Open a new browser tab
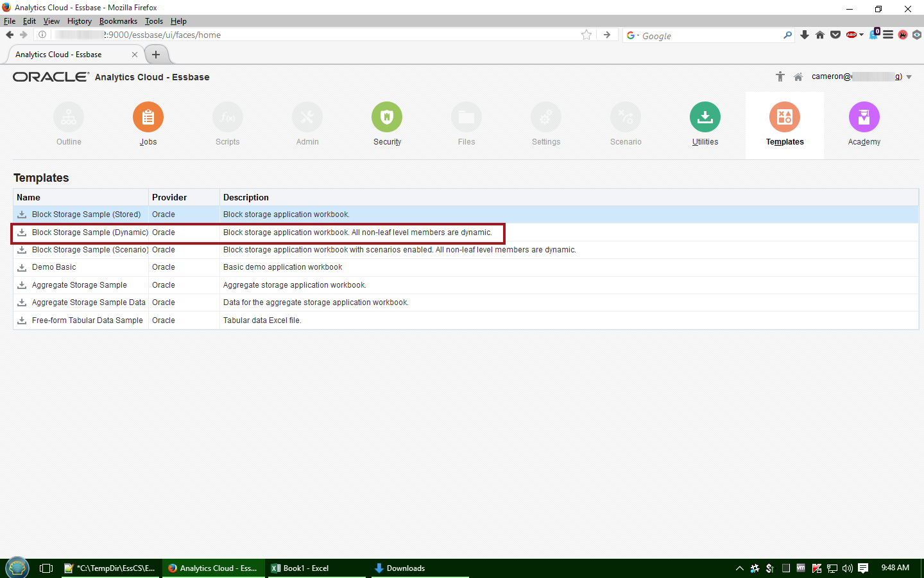 (156, 55)
